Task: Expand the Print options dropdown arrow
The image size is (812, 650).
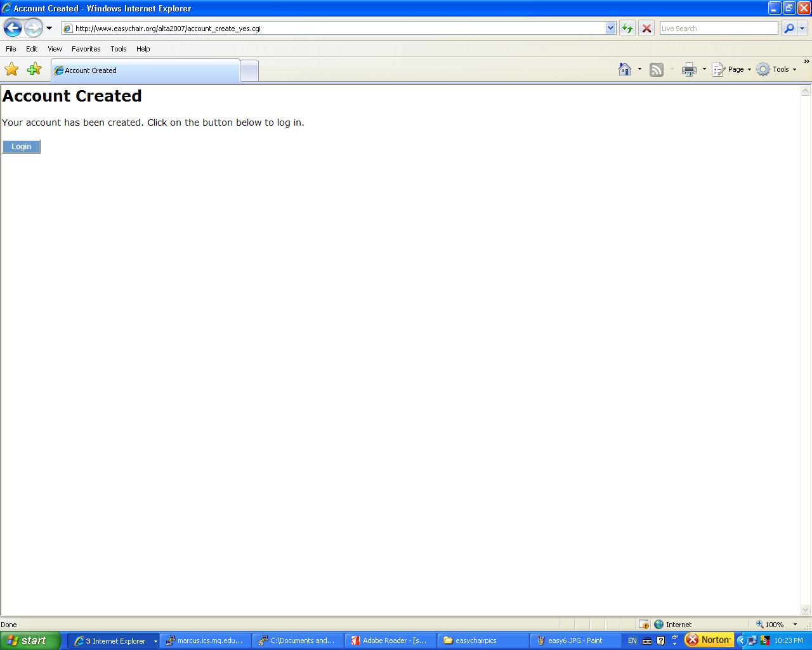Action: point(704,69)
